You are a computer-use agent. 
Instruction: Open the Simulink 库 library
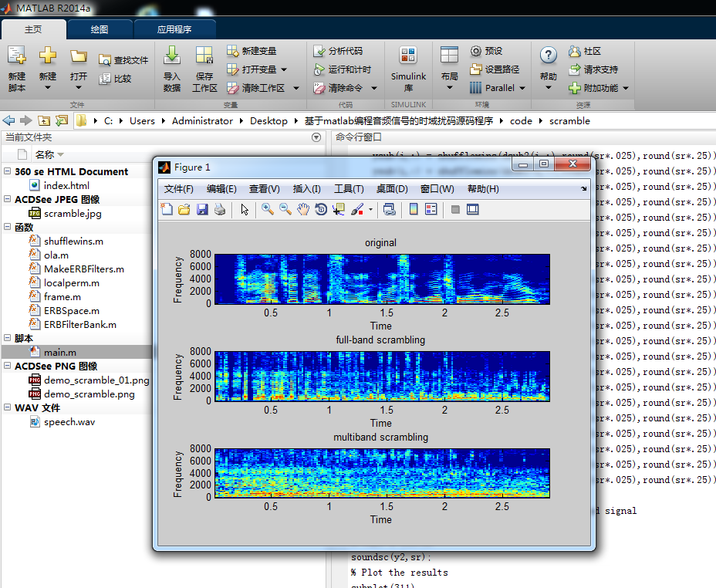pyautogui.click(x=408, y=69)
